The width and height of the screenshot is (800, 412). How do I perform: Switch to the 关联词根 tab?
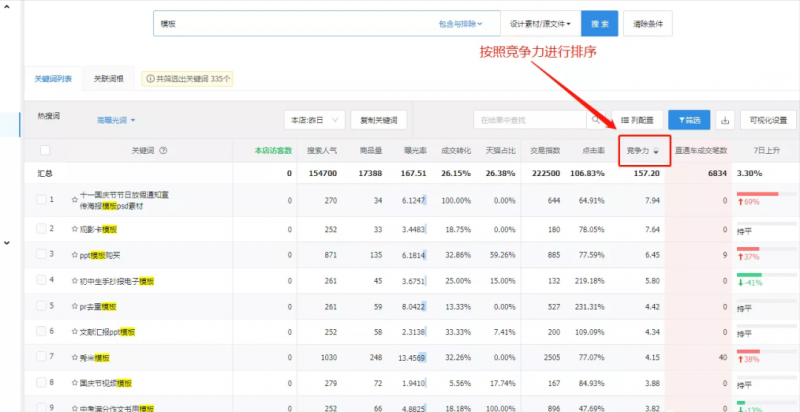108,77
